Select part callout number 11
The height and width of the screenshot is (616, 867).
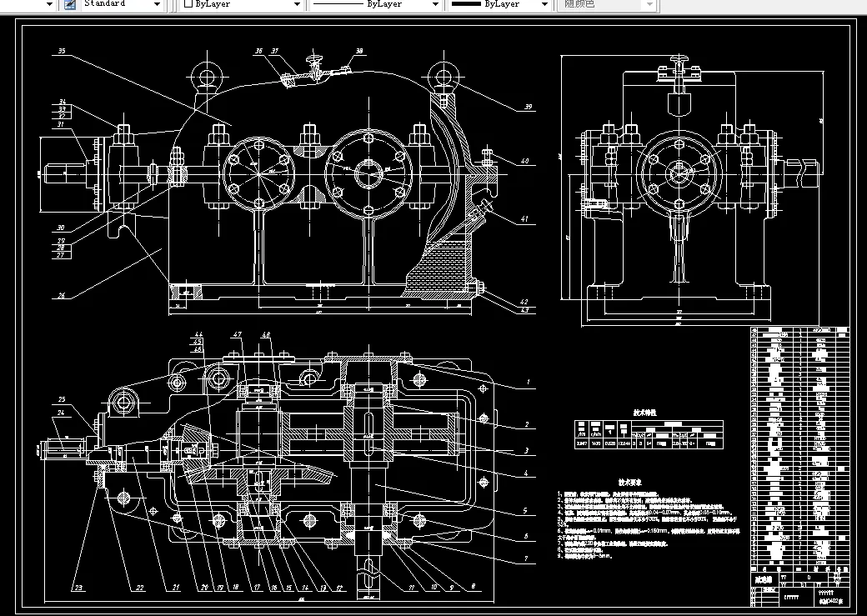click(411, 588)
